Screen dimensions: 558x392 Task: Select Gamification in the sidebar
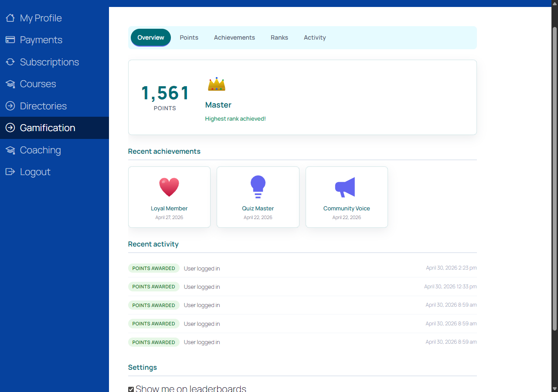click(x=54, y=128)
